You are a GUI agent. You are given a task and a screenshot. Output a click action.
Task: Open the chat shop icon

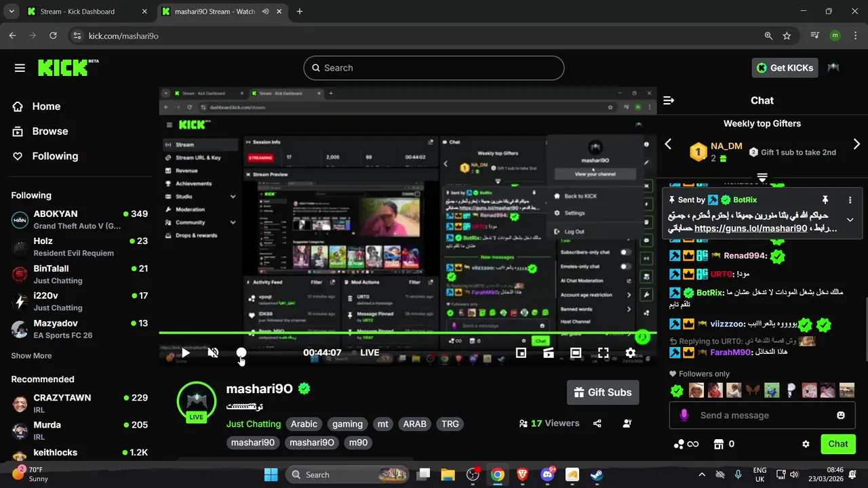[719, 444]
